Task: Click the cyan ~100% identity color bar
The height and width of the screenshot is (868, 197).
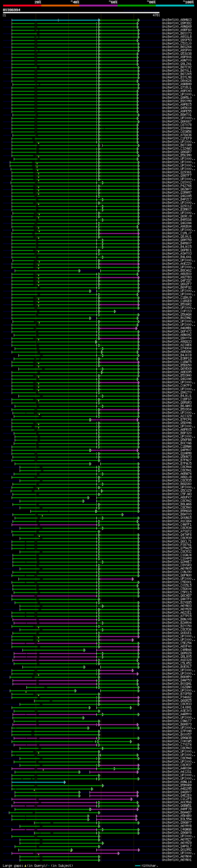Action: 175,6
